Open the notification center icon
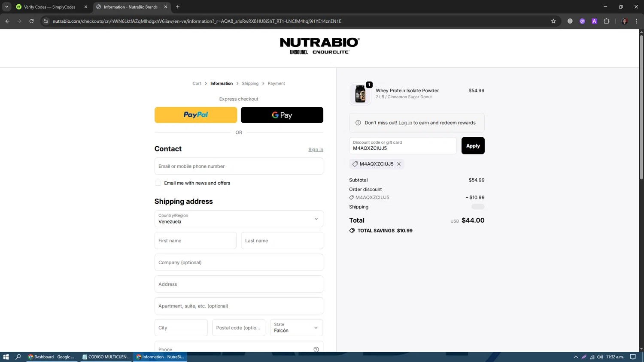This screenshot has height=362, width=644. pos(633,357)
